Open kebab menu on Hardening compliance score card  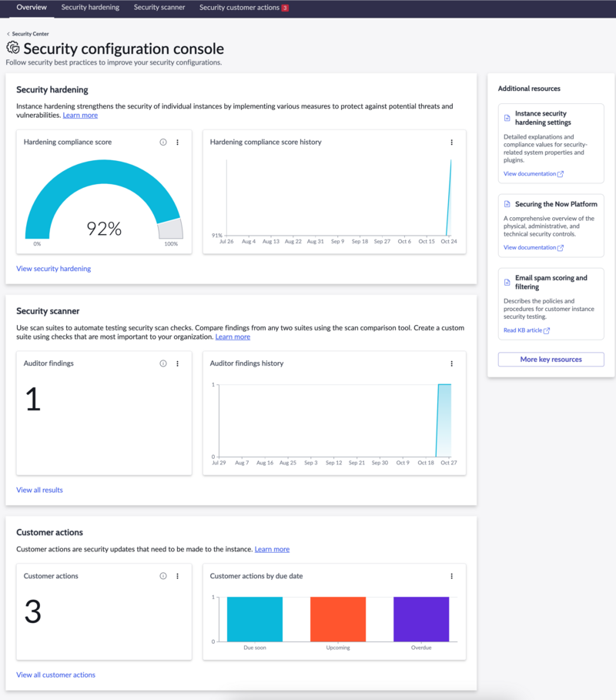(x=178, y=142)
